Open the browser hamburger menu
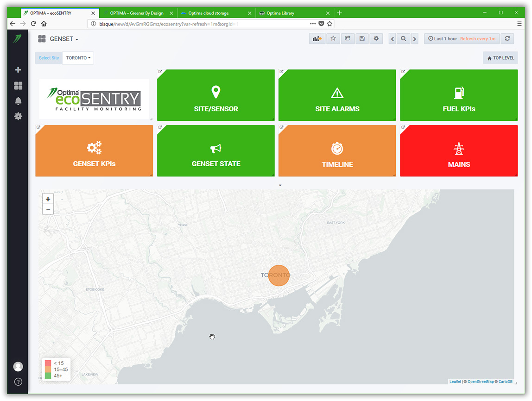 tap(519, 24)
